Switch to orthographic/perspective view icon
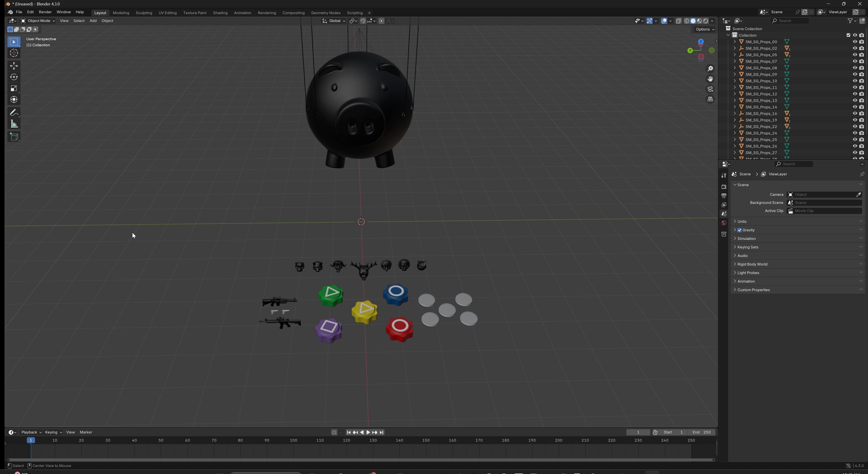Viewport: 868px width, 474px height. pos(710,99)
